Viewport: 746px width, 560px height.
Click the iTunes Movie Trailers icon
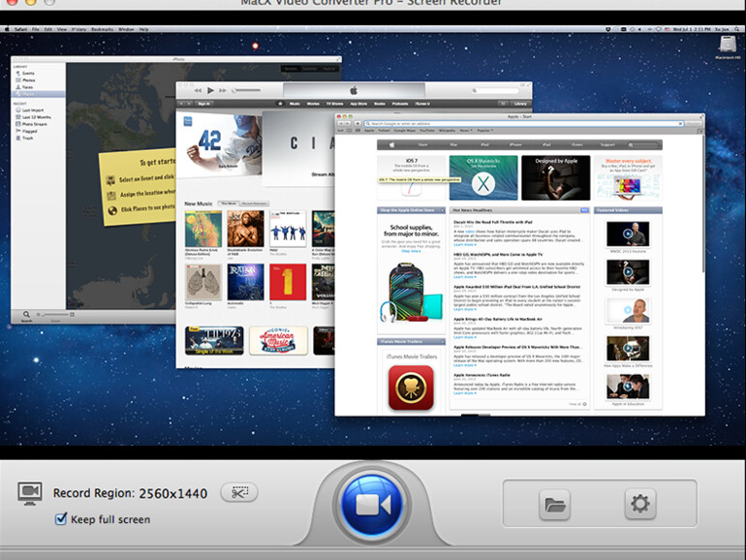411,389
